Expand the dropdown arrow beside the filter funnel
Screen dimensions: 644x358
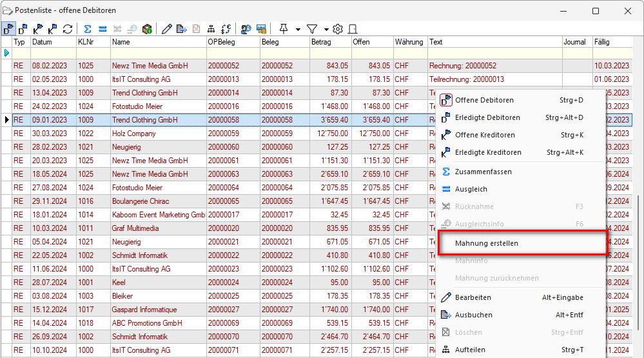(x=326, y=29)
